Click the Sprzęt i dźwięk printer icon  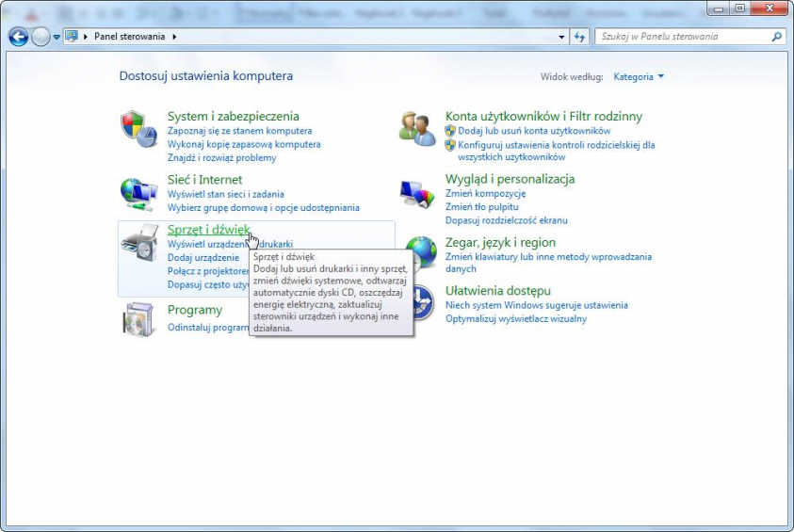pyautogui.click(x=139, y=245)
